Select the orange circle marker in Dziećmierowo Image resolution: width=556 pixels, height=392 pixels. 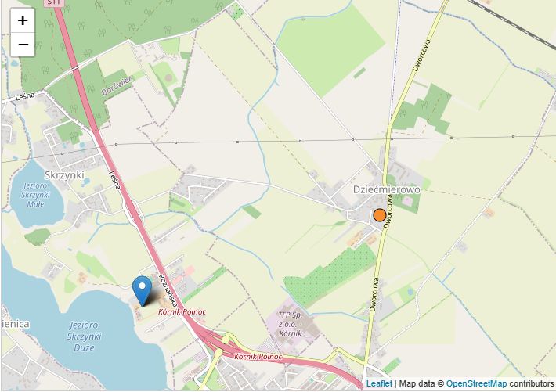click(x=380, y=215)
